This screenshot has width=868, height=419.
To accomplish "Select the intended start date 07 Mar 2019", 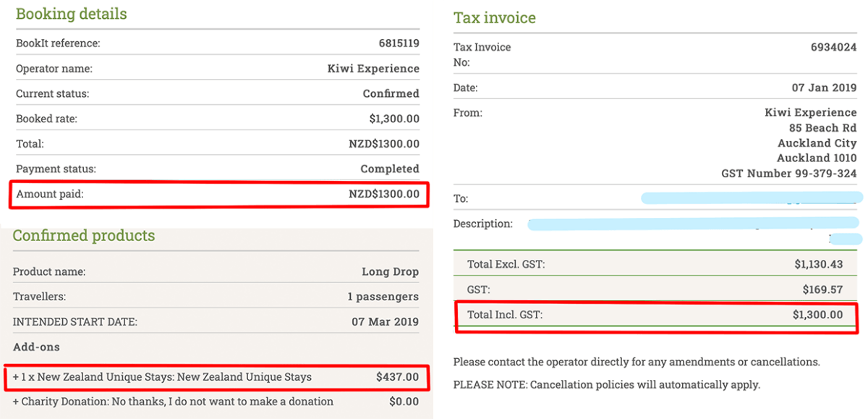I will pos(383,320).
